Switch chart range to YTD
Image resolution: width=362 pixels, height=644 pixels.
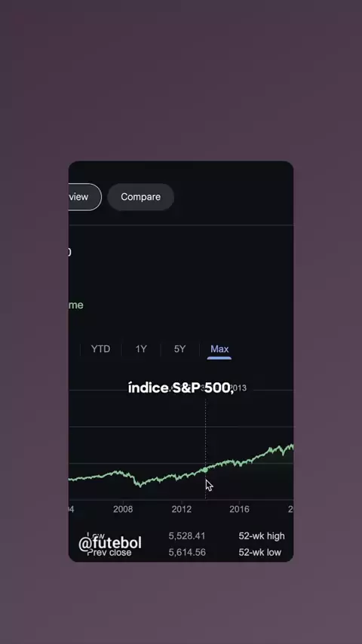coord(100,348)
